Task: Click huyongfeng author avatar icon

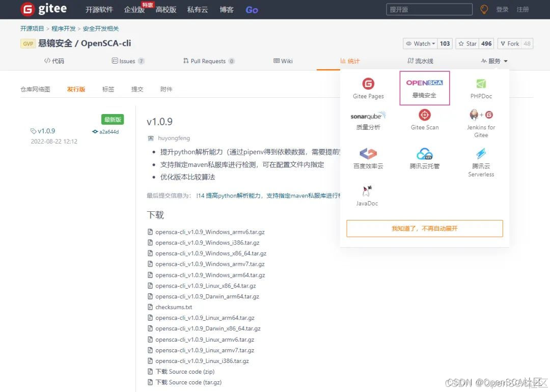Action: [x=151, y=138]
